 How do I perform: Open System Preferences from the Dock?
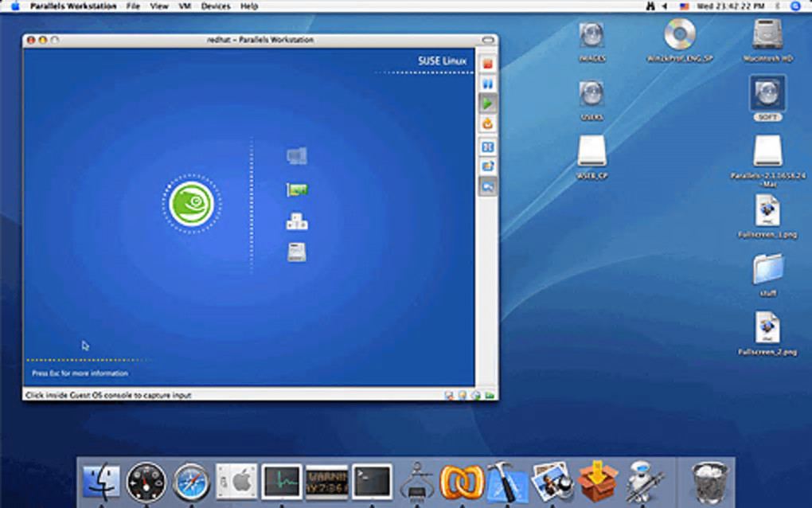click(236, 482)
